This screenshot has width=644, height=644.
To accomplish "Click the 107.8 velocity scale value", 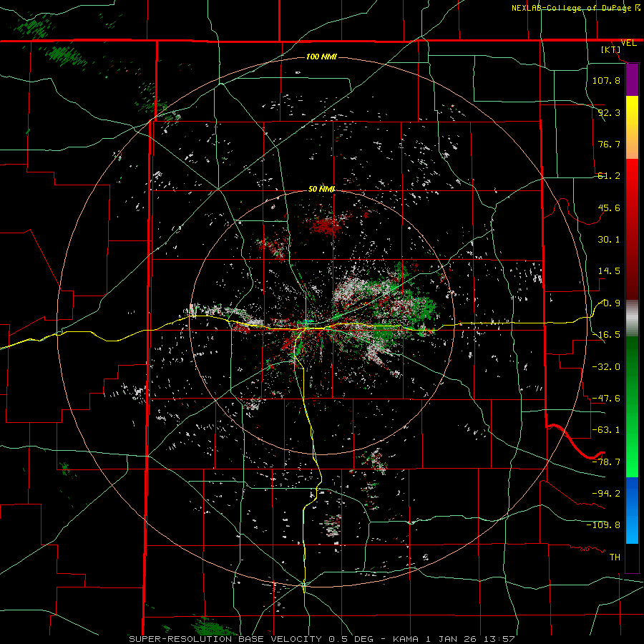I will point(606,80).
